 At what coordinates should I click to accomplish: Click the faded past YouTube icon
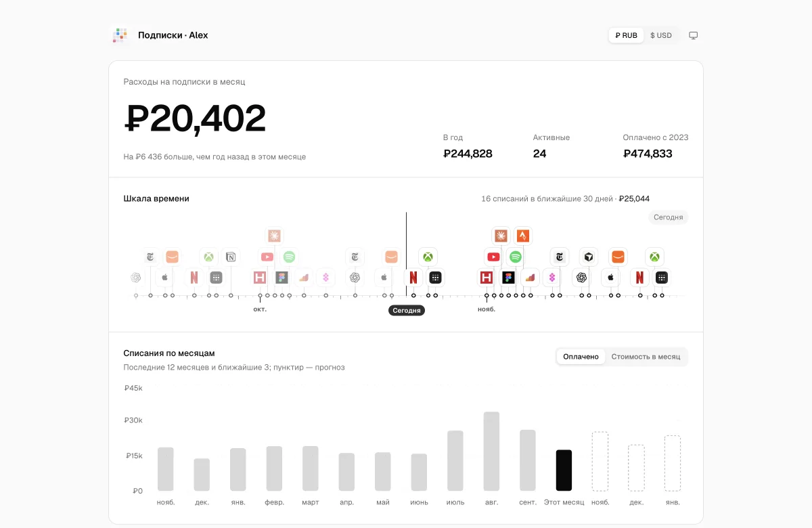[x=267, y=257]
